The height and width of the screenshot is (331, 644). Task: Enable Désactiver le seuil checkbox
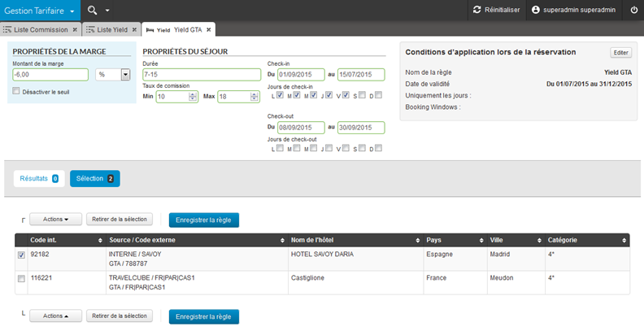tap(17, 91)
